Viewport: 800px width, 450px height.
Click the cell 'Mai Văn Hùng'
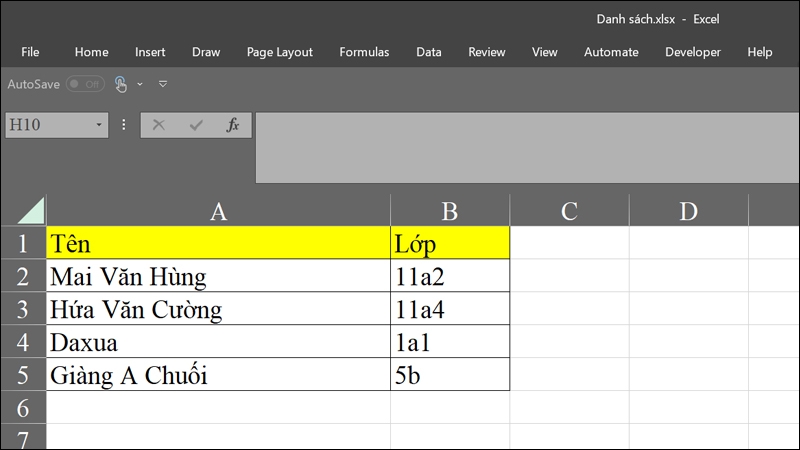218,276
